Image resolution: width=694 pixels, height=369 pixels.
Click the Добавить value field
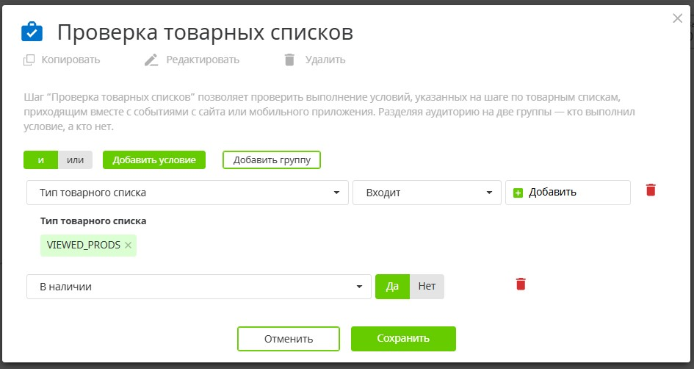click(x=568, y=192)
